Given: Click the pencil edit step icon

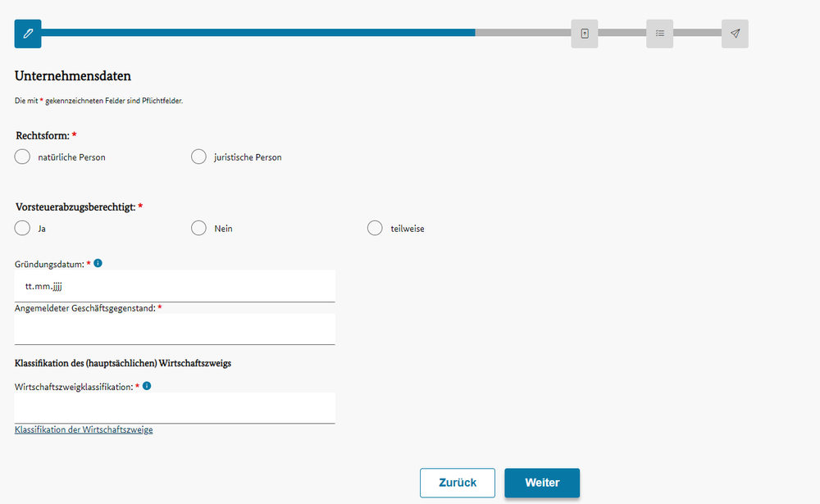Looking at the screenshot, I should (28, 34).
